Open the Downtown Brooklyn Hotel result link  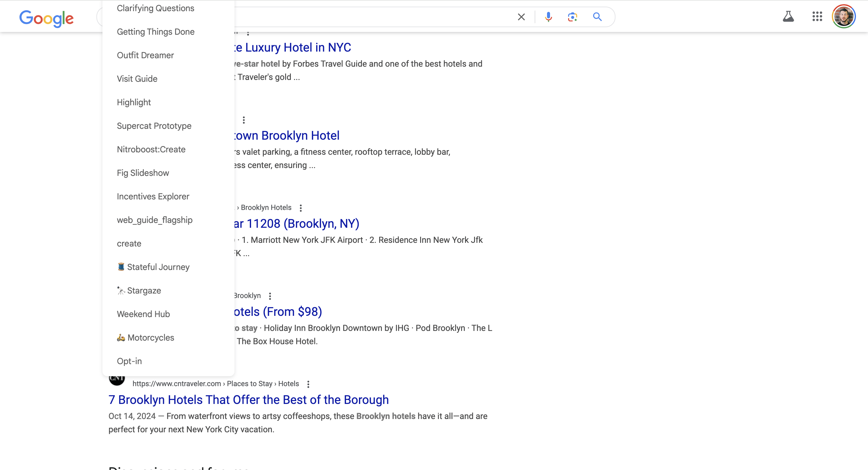click(x=287, y=135)
